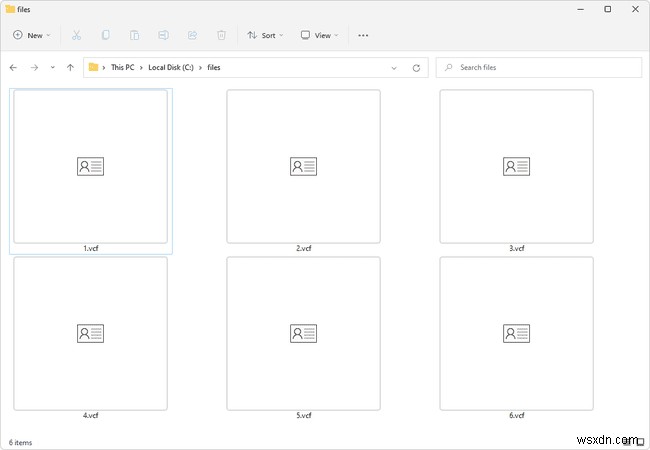Click the Delete trash icon
Image resolution: width=650 pixels, height=450 pixels.
(x=221, y=35)
